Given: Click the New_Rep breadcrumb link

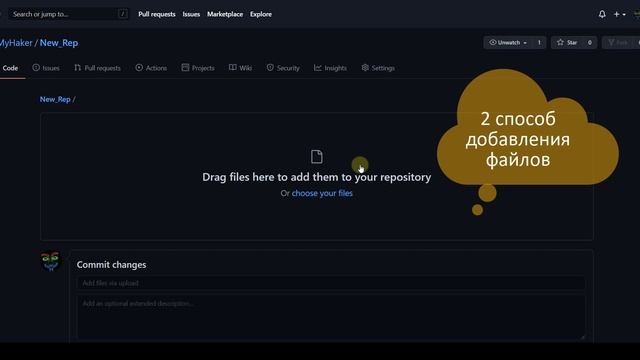Looking at the screenshot, I should [55, 99].
